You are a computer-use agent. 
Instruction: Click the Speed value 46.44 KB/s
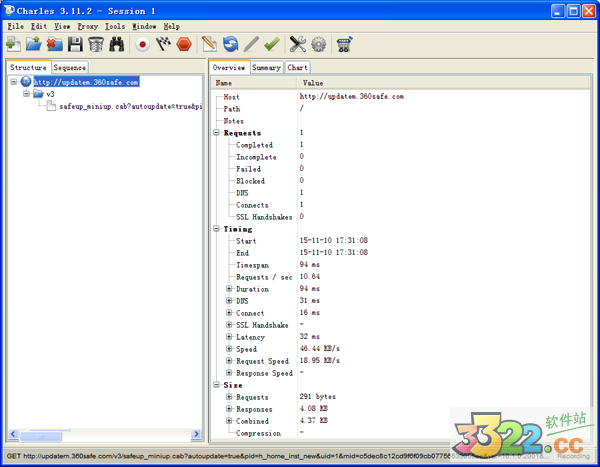tap(320, 348)
